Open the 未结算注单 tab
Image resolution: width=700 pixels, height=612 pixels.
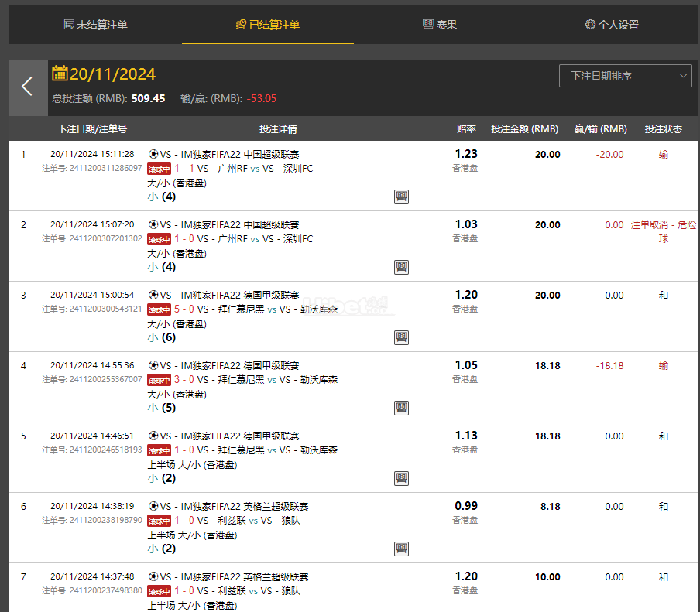pos(95,25)
